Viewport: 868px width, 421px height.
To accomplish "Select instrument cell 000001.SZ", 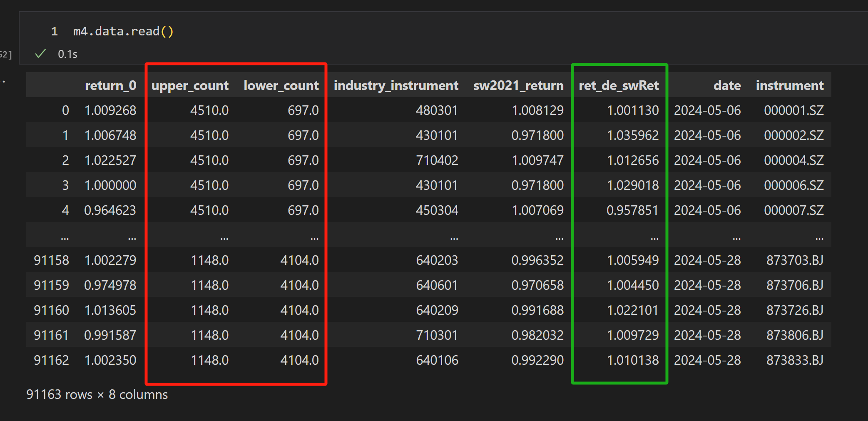I will 793,110.
